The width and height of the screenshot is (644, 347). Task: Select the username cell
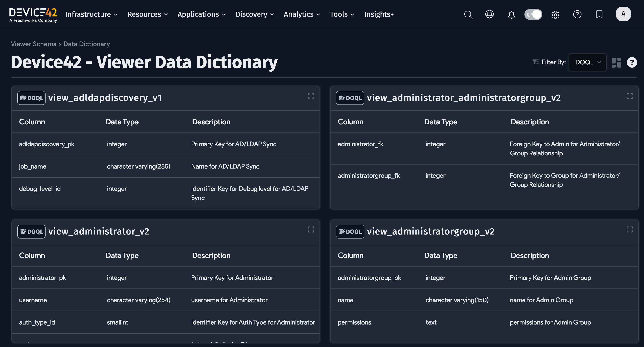click(x=33, y=300)
